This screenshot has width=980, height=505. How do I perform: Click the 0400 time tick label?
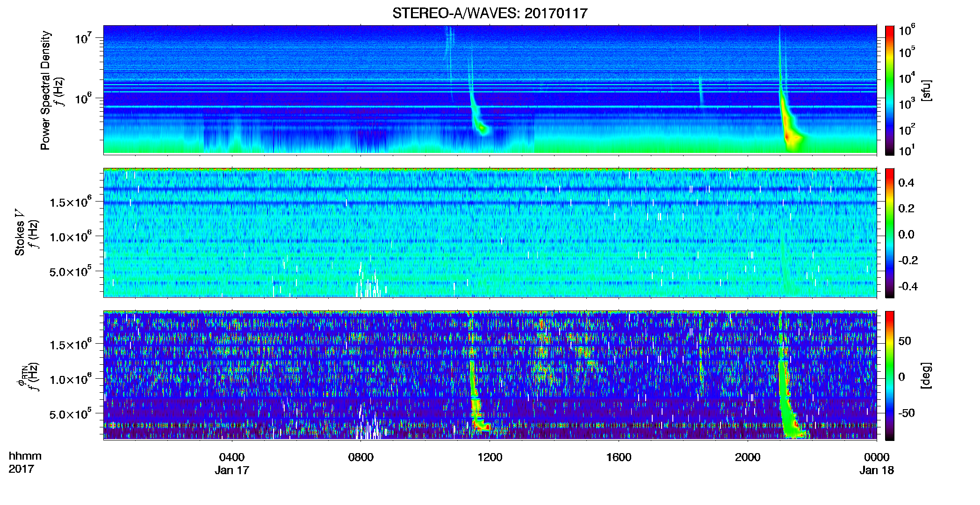coord(232,457)
